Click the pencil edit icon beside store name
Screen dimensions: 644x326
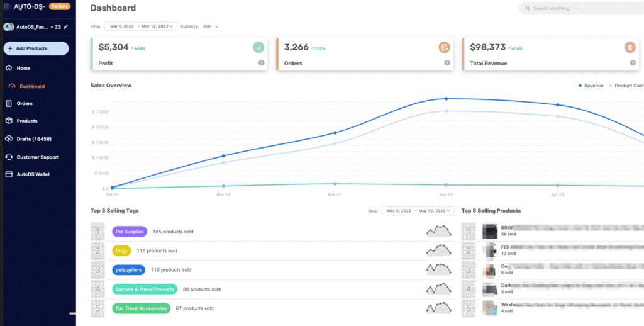pyautogui.click(x=65, y=27)
